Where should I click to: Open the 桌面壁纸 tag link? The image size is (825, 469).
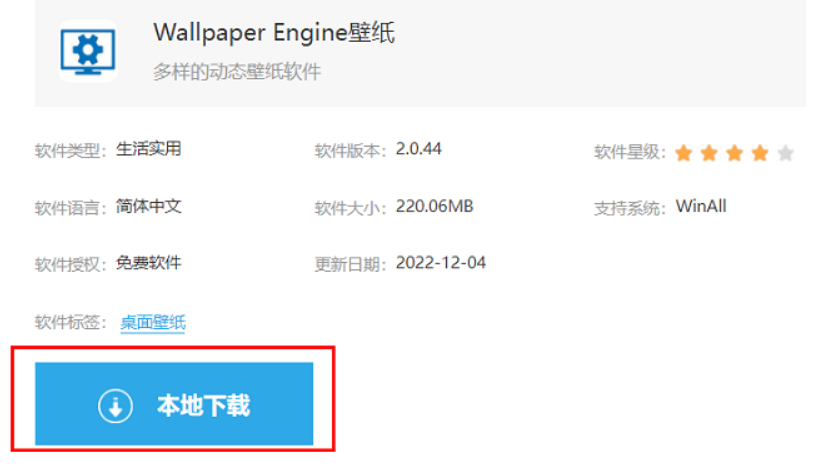pos(153,322)
